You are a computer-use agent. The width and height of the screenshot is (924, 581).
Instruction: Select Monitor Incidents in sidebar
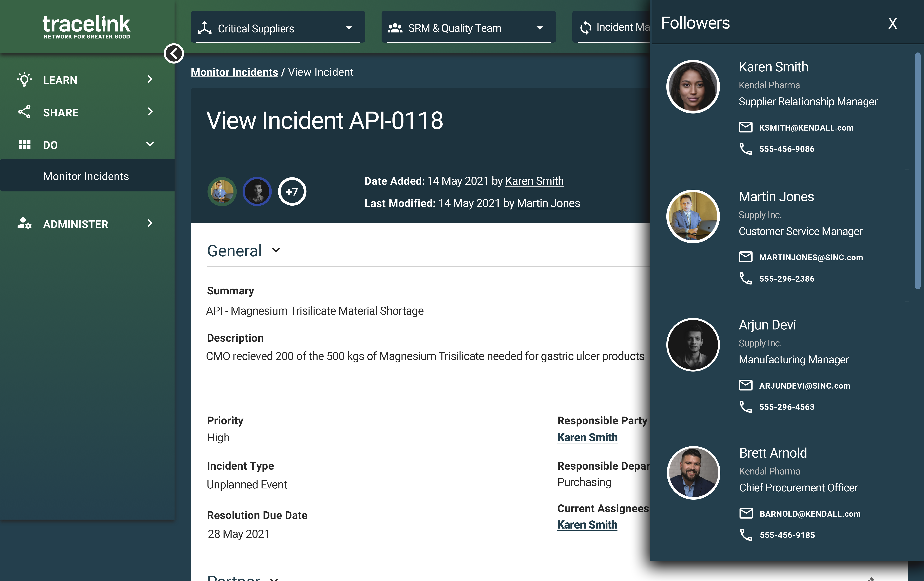[87, 176]
